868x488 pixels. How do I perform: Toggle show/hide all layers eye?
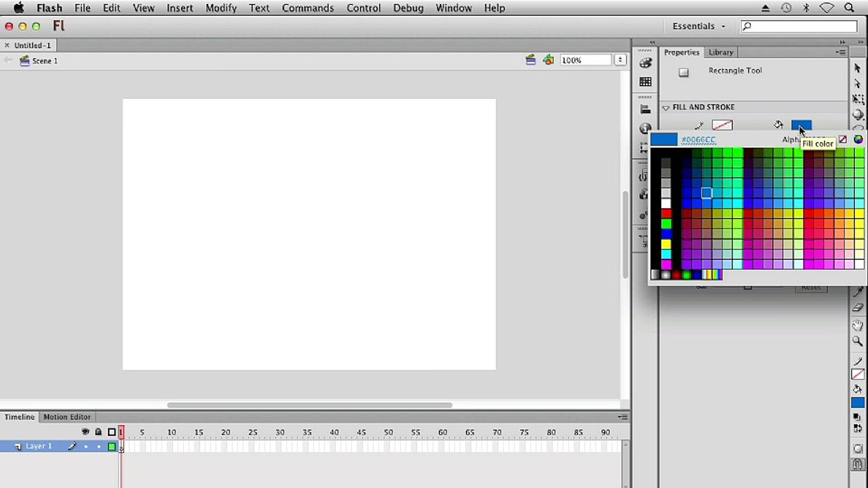coord(85,432)
